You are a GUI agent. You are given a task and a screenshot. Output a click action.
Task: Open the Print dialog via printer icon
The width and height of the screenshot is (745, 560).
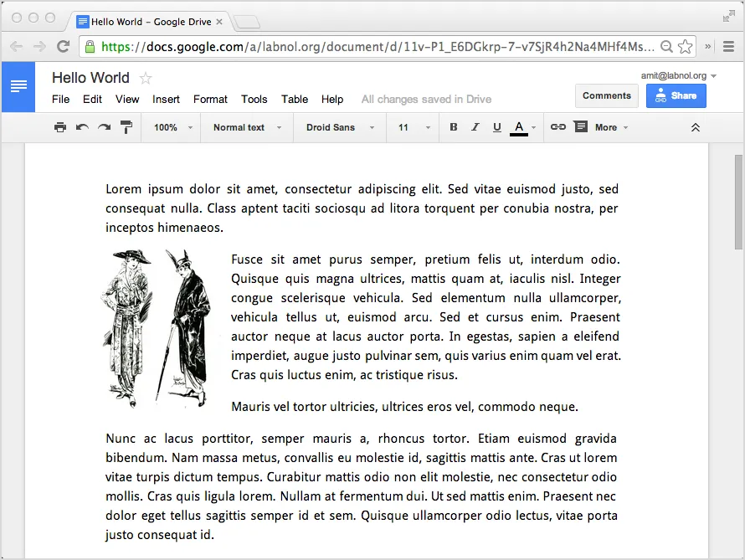59,127
